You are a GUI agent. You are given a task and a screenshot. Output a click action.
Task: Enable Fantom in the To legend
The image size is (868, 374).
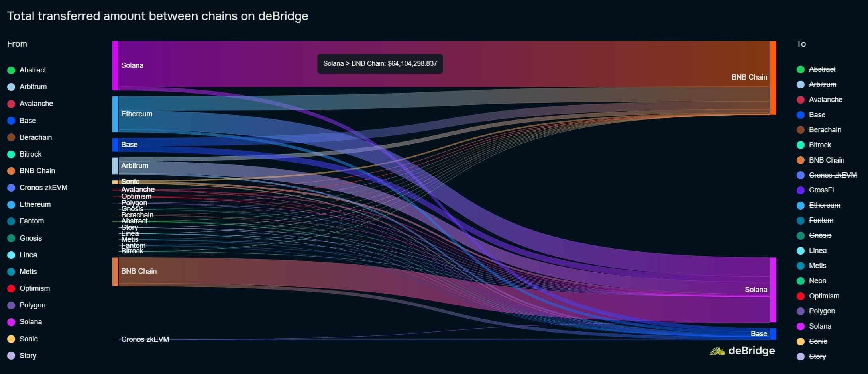pyautogui.click(x=815, y=220)
